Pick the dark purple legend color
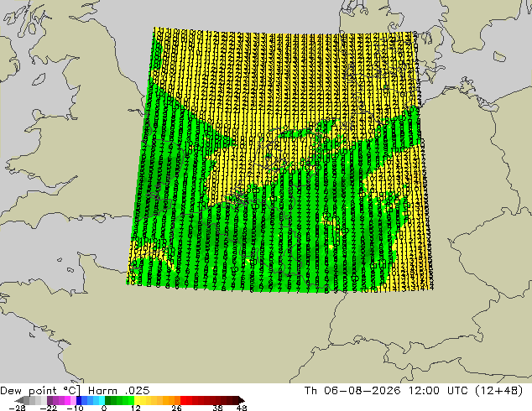 point(50,400)
